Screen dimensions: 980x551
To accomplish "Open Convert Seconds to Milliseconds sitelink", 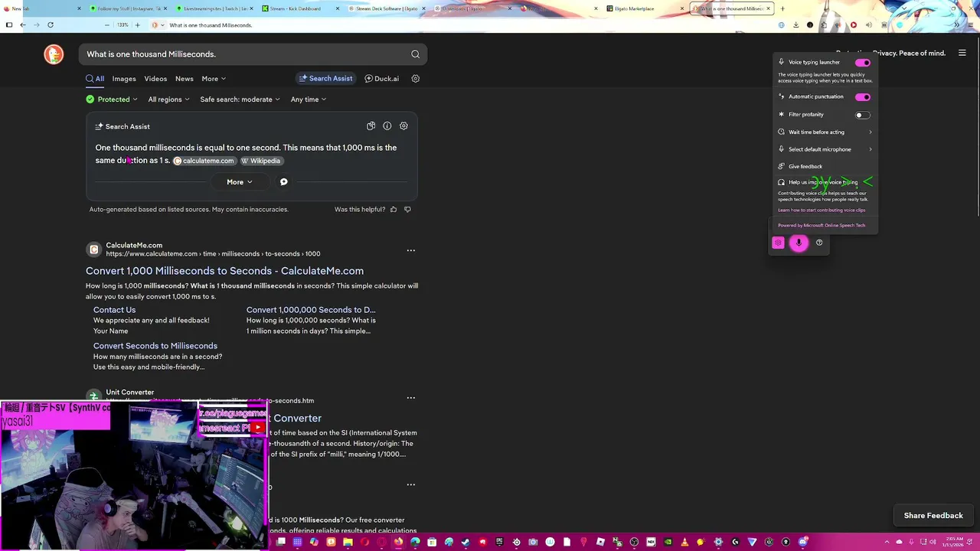I will [155, 346].
